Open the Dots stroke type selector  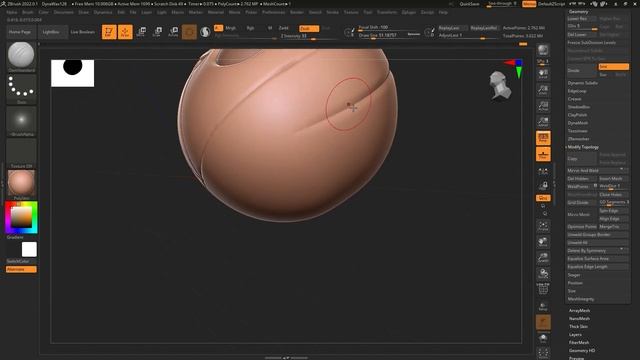pyautogui.click(x=21, y=88)
